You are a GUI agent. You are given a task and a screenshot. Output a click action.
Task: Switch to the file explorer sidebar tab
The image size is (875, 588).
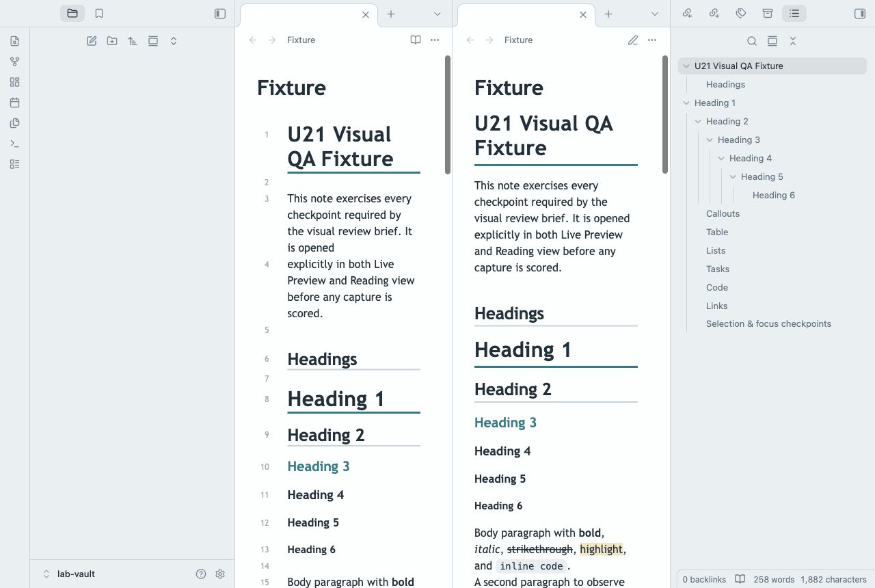(72, 13)
